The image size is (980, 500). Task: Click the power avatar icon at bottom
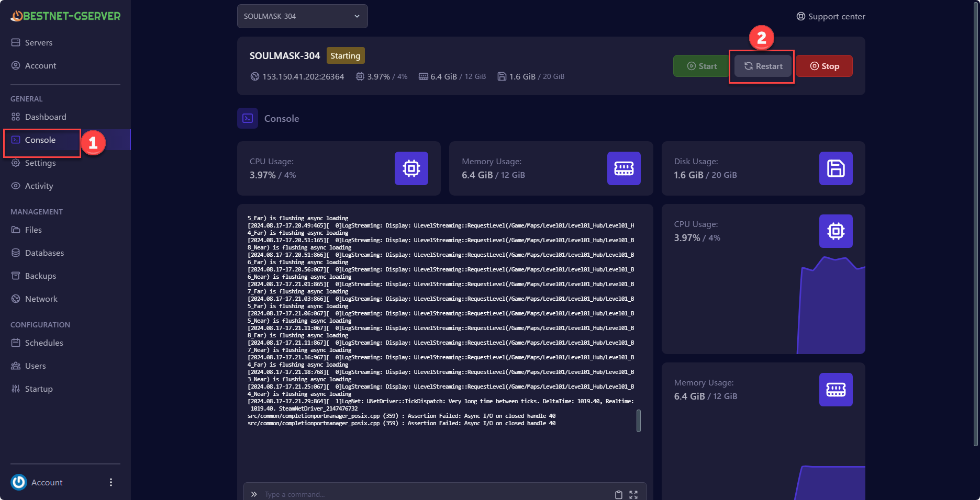[19, 482]
